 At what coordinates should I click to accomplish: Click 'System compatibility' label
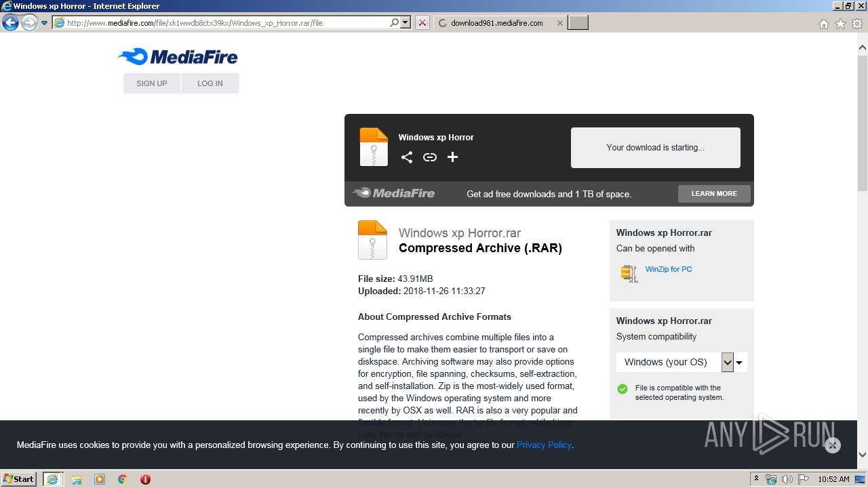656,337
